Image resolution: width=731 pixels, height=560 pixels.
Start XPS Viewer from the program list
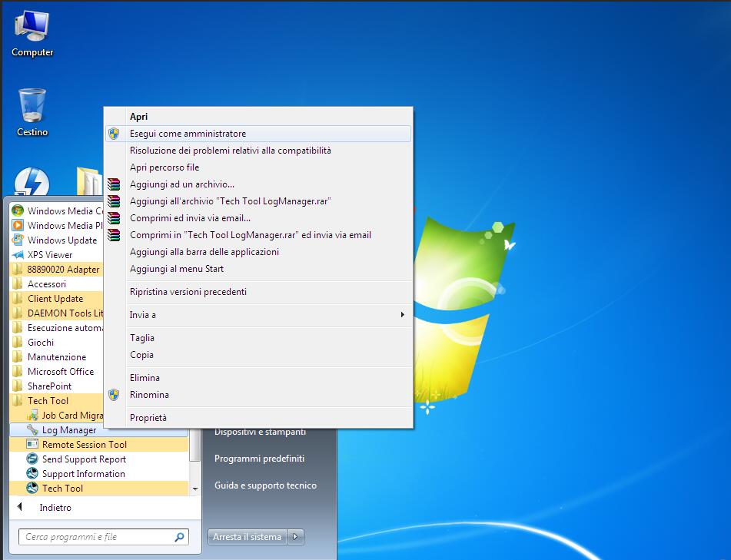(x=57, y=255)
